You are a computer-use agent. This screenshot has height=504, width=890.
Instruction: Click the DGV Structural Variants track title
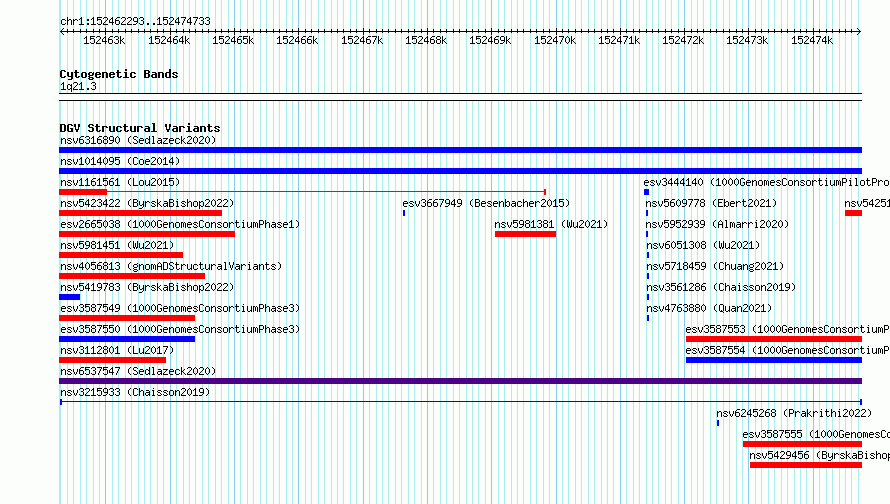coord(140,128)
